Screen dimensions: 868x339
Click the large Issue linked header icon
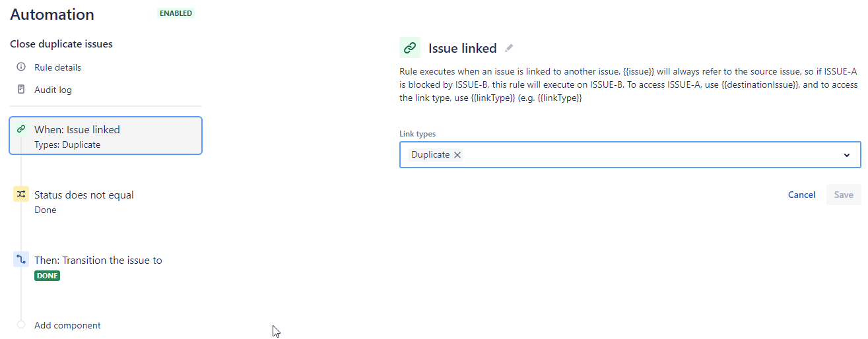point(409,47)
